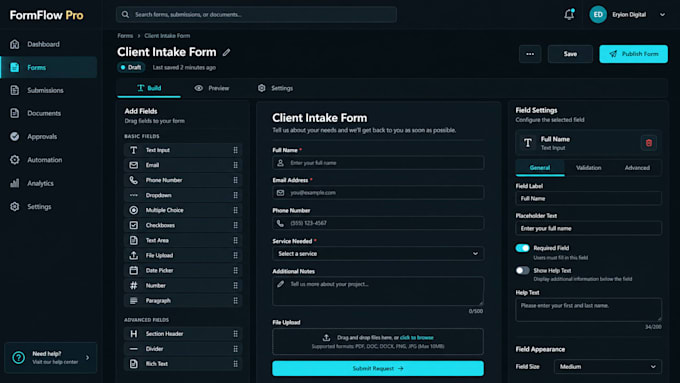Click the Client Intake Form breadcrumb text
The width and height of the screenshot is (680, 383).
[x=167, y=36]
